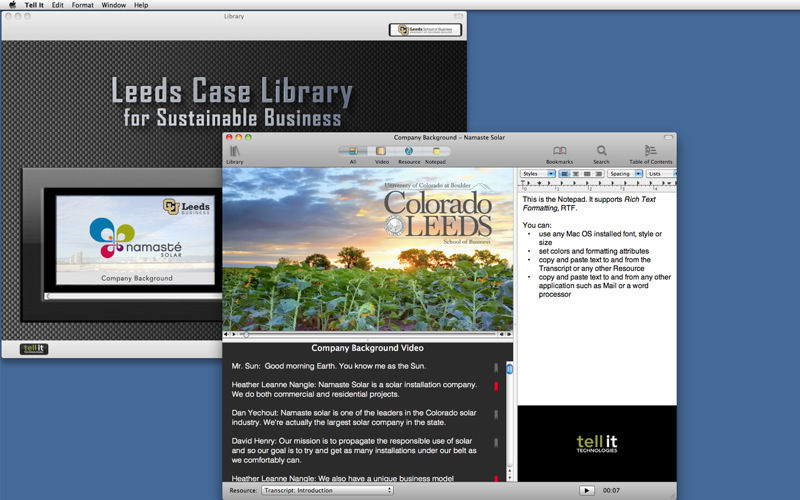
Task: Open the Lists dropdown
Action: point(662,174)
